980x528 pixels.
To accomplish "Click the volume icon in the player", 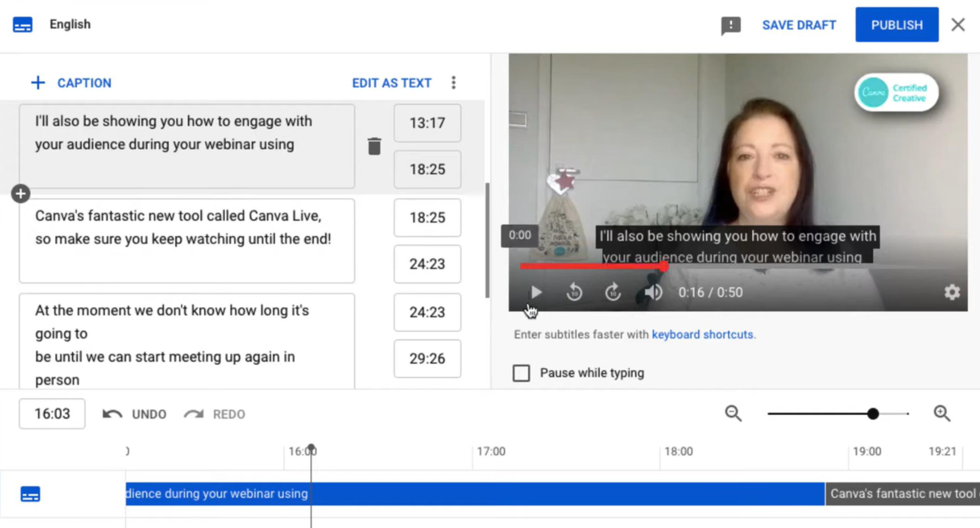I will 653,292.
